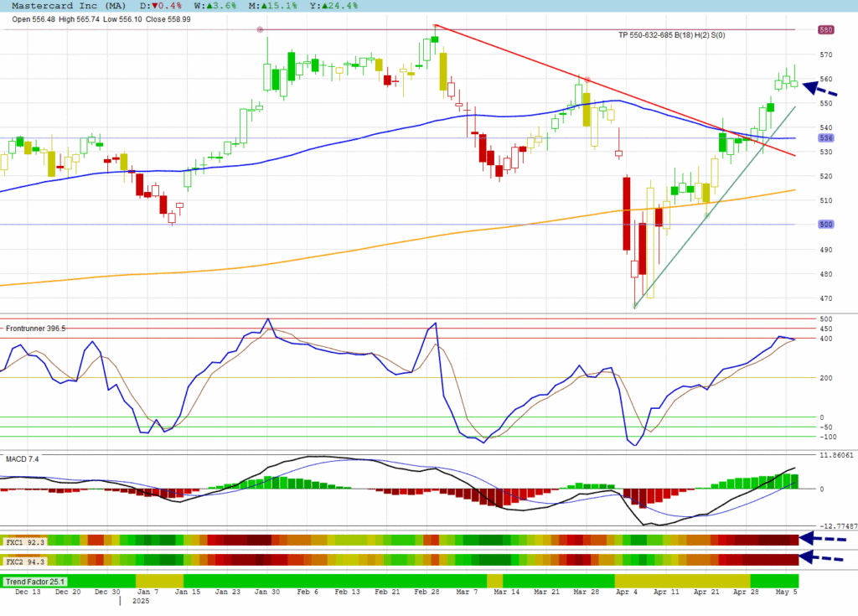Click the 560 price axis label
858x616 pixels.
pyautogui.click(x=825, y=79)
